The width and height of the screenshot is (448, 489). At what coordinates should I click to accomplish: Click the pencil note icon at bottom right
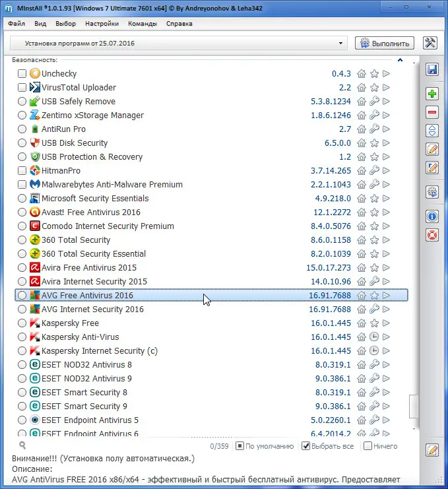[432, 450]
